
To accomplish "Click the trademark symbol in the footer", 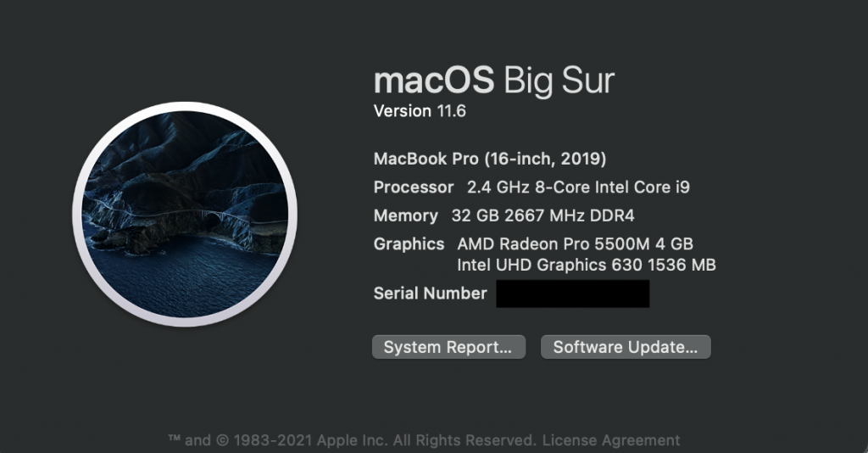I will 175,439.
